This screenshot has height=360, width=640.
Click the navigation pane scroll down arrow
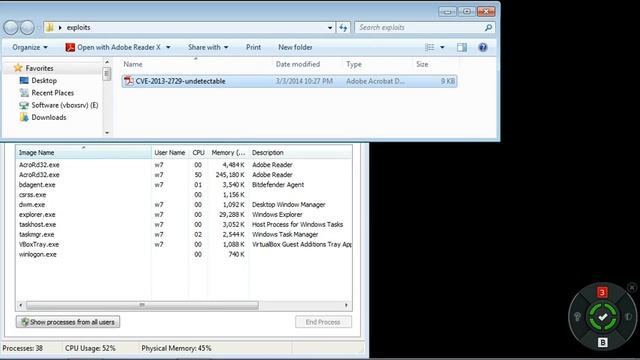(x=107, y=133)
